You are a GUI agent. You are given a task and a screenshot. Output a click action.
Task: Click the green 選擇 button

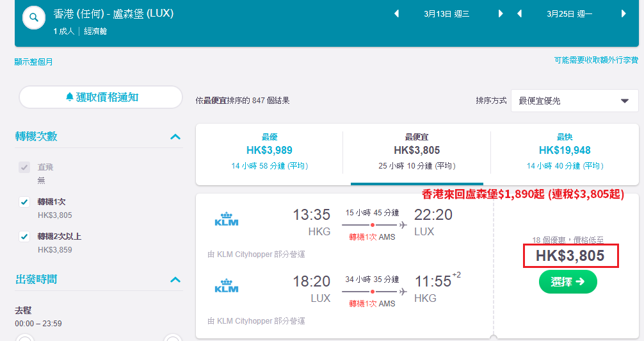568,282
